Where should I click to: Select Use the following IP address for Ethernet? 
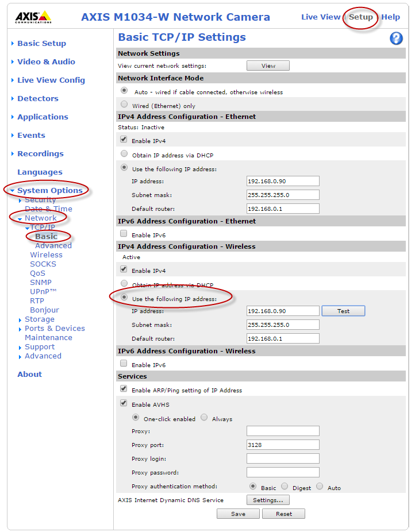pyautogui.click(x=124, y=168)
